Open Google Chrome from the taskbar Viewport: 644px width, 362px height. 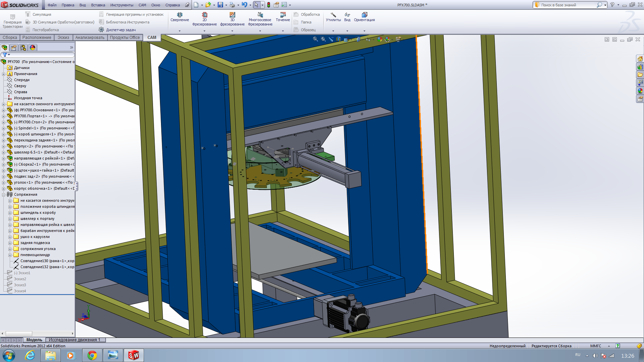(92, 355)
